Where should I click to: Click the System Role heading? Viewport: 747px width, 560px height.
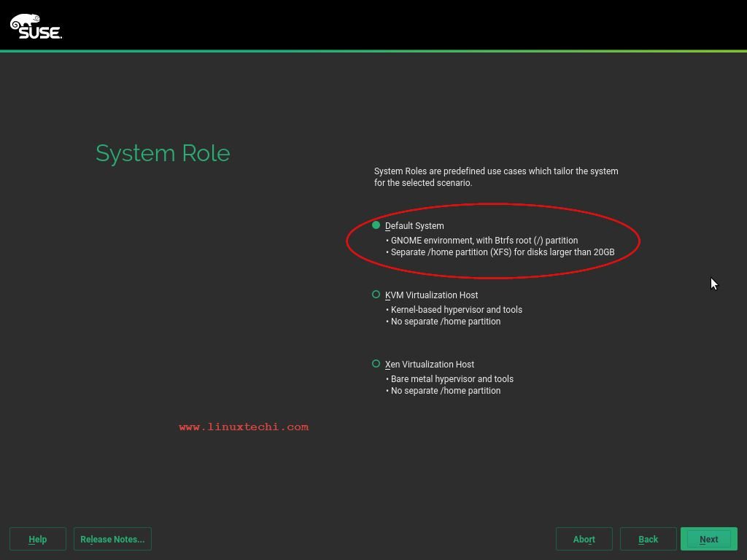pyautogui.click(x=163, y=153)
